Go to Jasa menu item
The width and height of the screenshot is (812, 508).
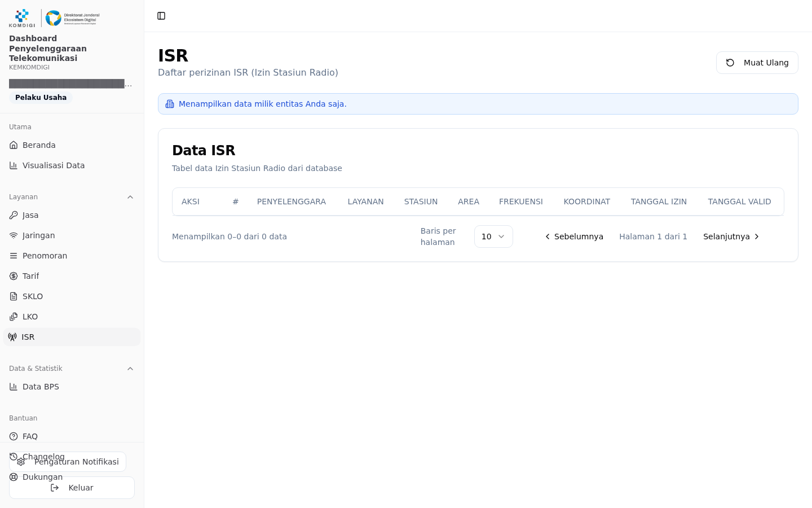point(72,215)
